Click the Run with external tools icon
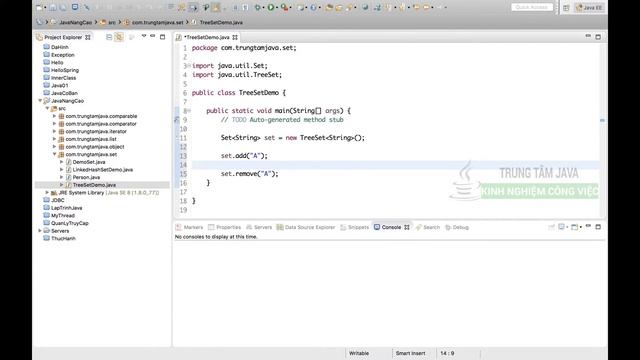The height and width of the screenshot is (360, 640). click(284, 7)
